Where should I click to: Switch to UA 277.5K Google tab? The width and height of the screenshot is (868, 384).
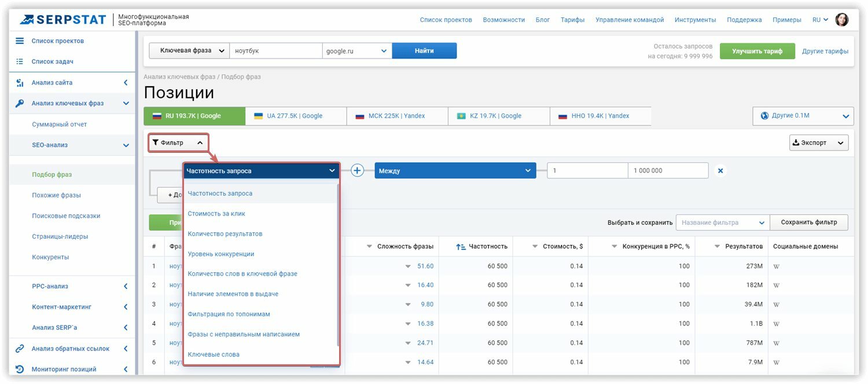[x=296, y=116]
